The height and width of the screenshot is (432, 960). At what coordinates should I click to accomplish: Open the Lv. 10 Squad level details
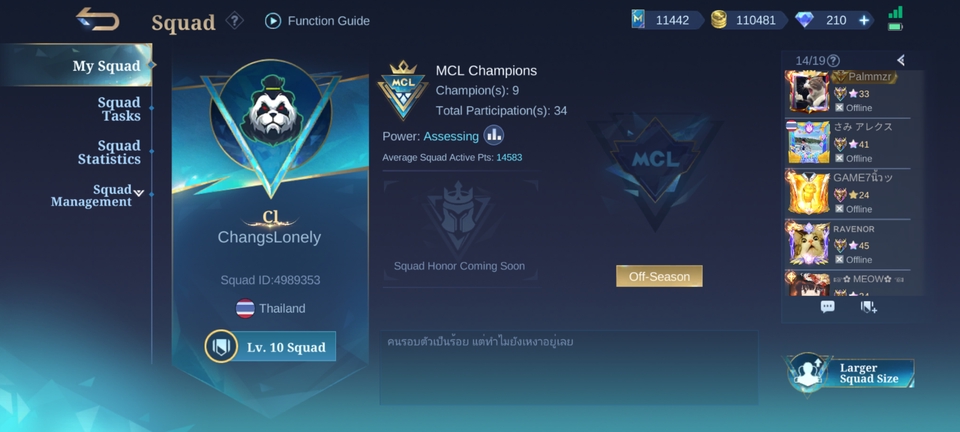(x=270, y=347)
